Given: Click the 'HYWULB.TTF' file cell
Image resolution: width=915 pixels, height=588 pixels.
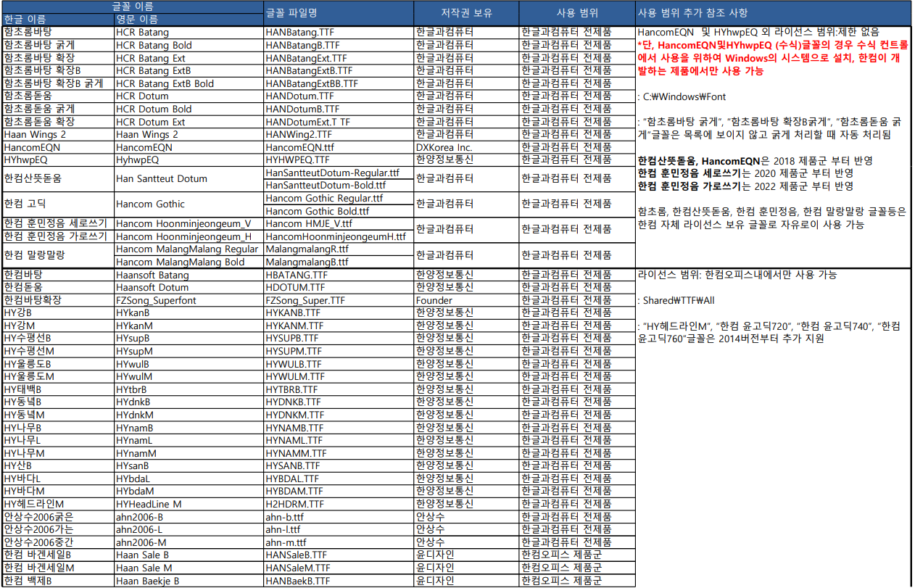Looking at the screenshot, I should click(x=339, y=364).
